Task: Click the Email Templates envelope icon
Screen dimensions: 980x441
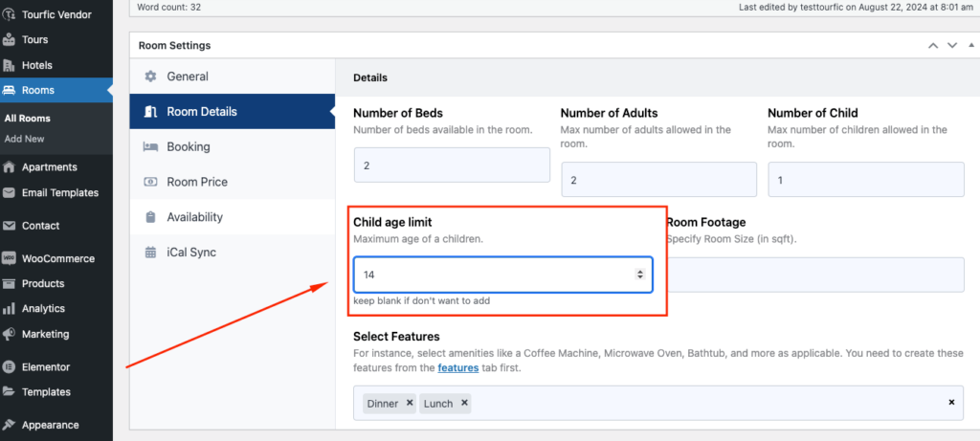Action: tap(9, 192)
